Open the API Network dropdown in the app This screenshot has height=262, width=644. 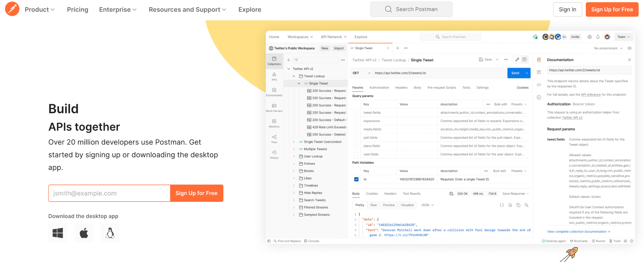[334, 37]
